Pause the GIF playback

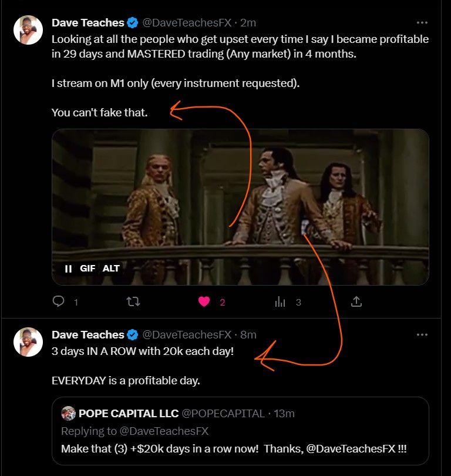point(68,269)
